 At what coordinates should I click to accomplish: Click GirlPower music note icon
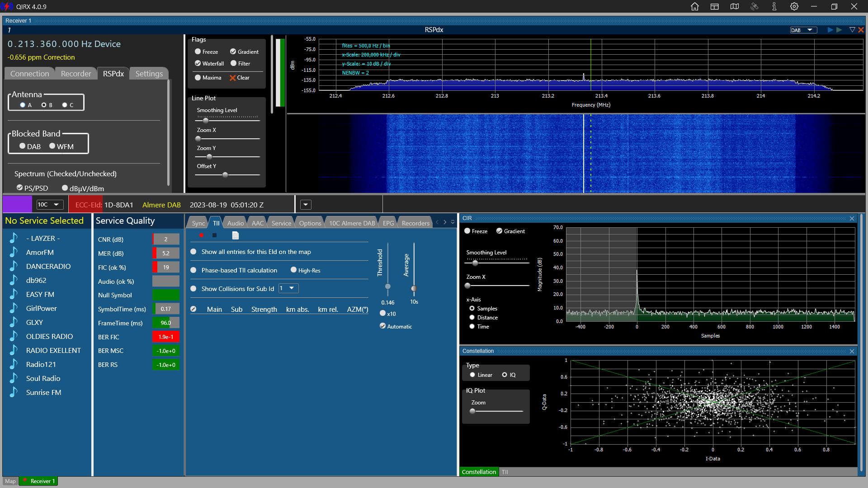coord(14,308)
